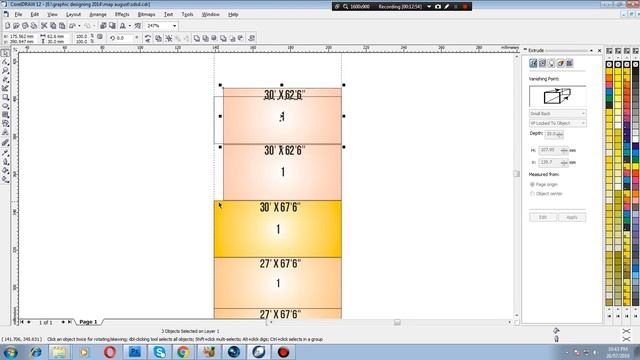
Task: Open the Arrange menu
Action: click(x=98, y=14)
